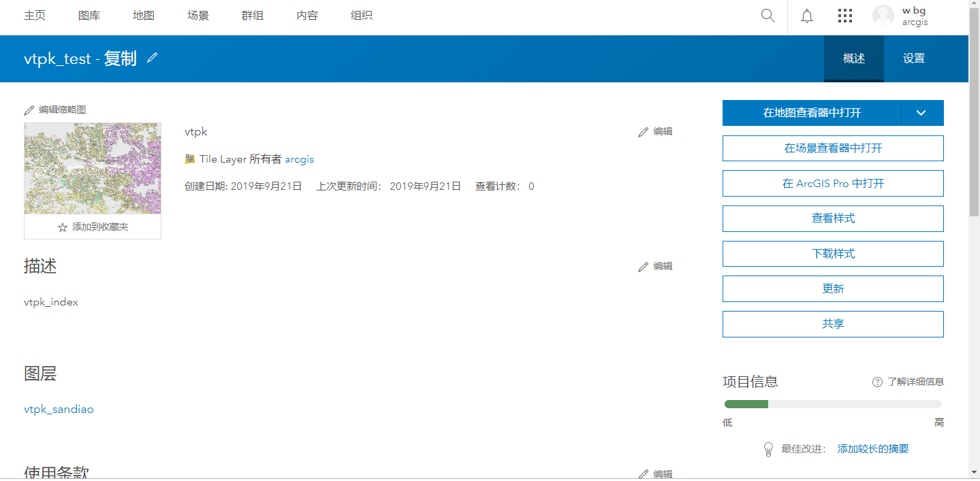Open the 图库 menu item

point(89,16)
